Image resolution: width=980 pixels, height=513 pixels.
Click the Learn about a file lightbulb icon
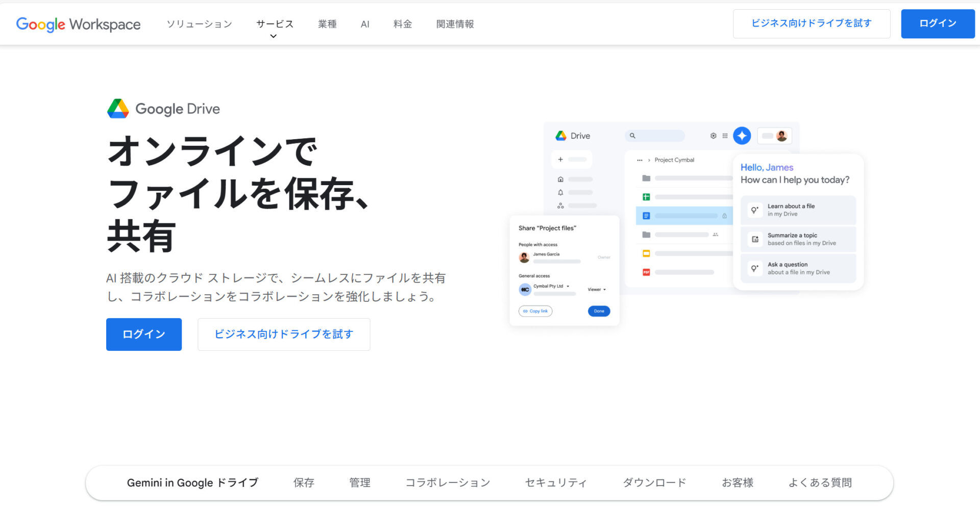[x=754, y=210]
